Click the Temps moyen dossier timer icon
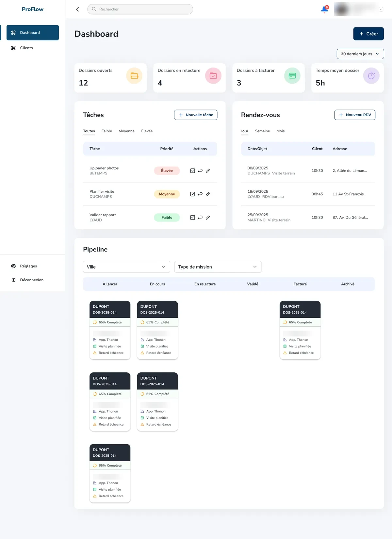 coord(371,76)
